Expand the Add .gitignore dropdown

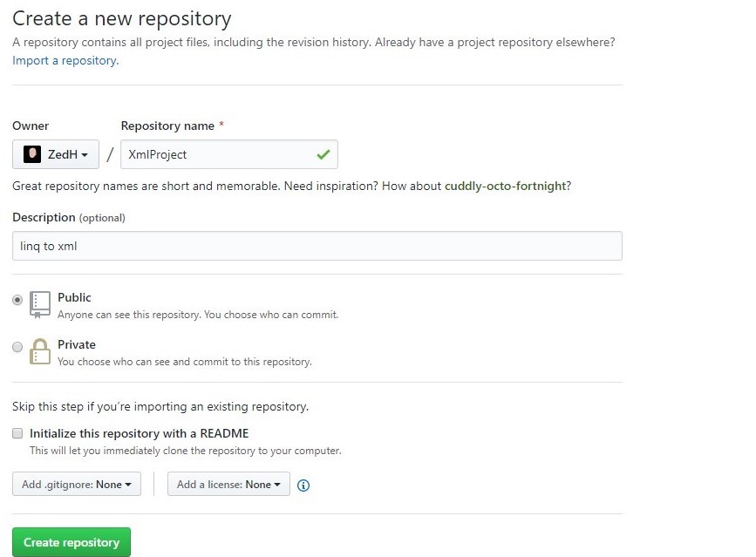pos(77,485)
